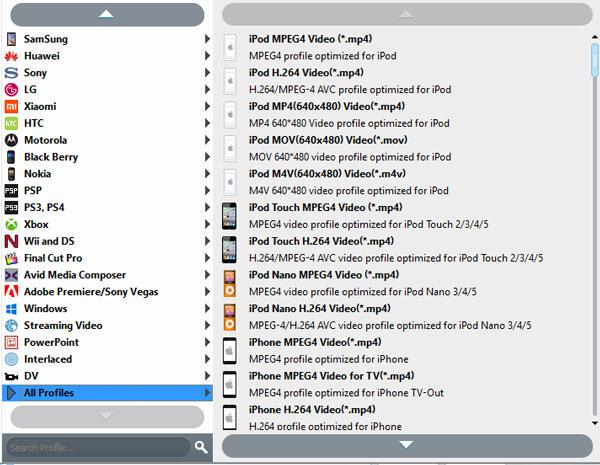Expand the Xiaomi submenu arrow

pos(207,106)
